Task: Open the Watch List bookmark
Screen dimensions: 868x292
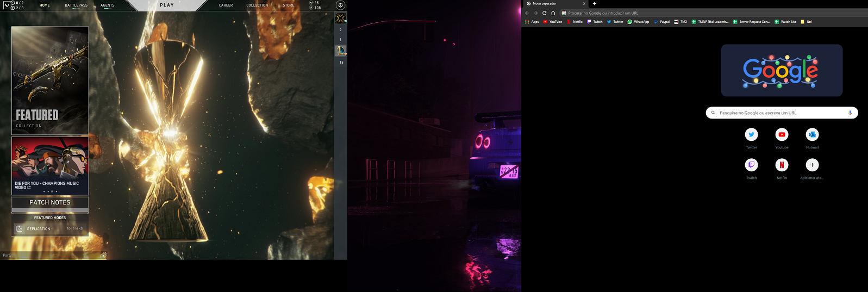Action: 785,22
